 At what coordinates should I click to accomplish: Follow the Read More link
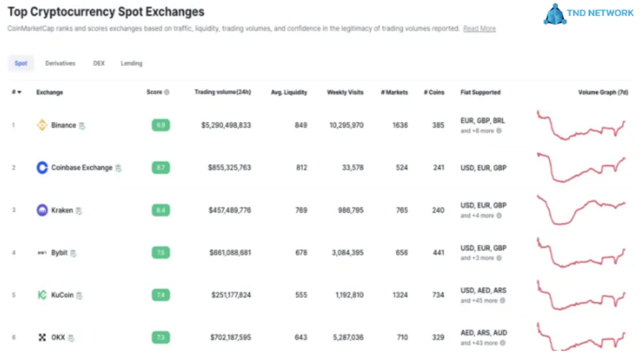[x=479, y=29]
